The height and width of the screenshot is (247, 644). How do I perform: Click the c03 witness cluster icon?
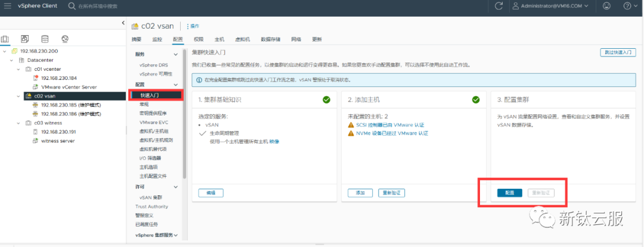[29, 123]
